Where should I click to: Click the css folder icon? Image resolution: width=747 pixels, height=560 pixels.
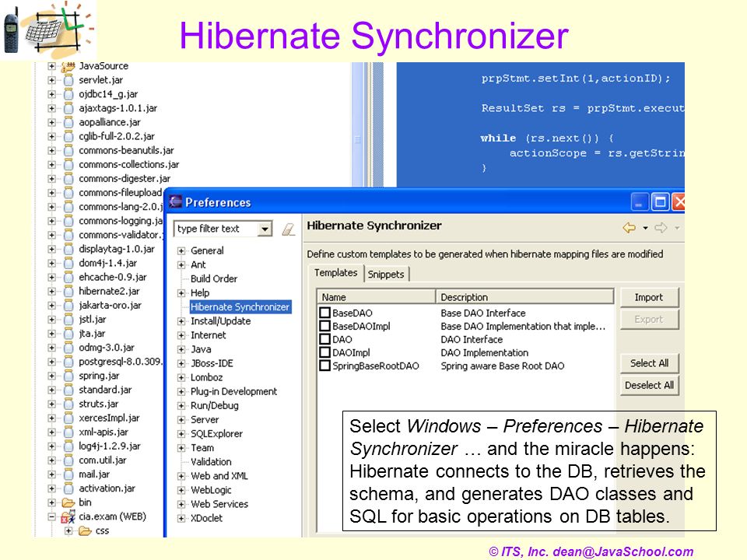point(86,530)
